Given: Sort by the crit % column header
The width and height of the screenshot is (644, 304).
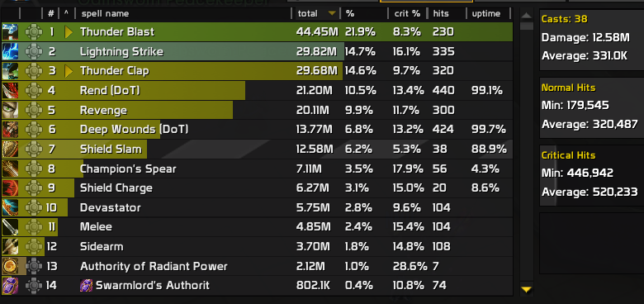Looking at the screenshot, I should 407,13.
